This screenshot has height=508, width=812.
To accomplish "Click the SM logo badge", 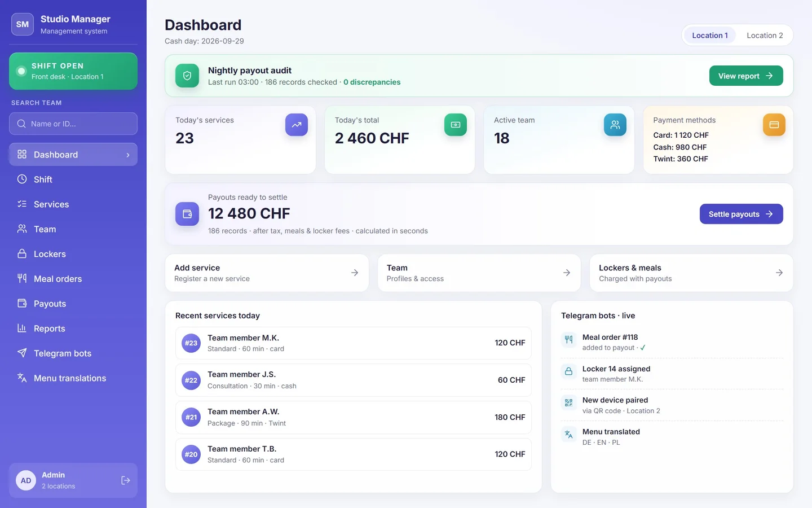I will tap(23, 24).
